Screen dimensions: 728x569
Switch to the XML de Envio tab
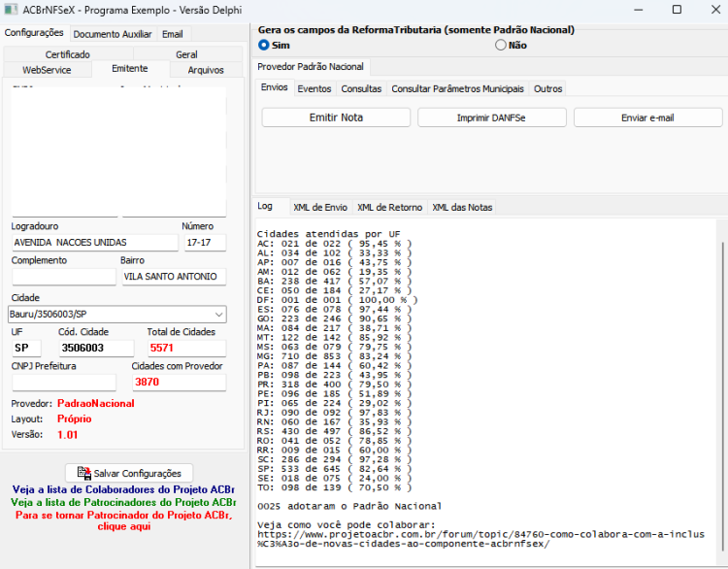320,207
